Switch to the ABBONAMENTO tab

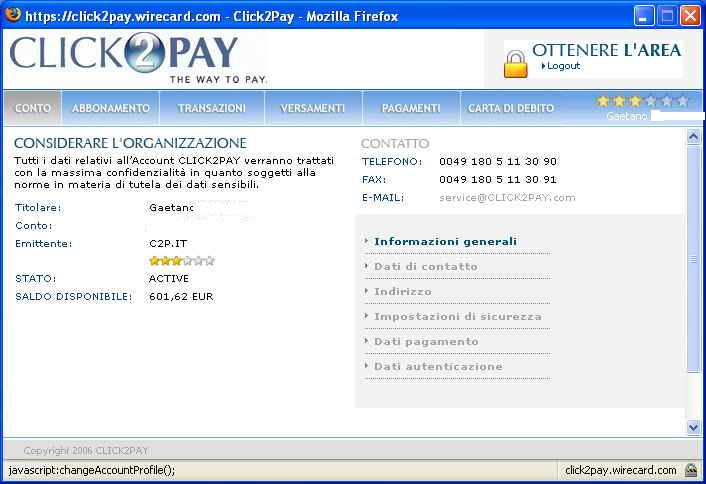(x=111, y=108)
